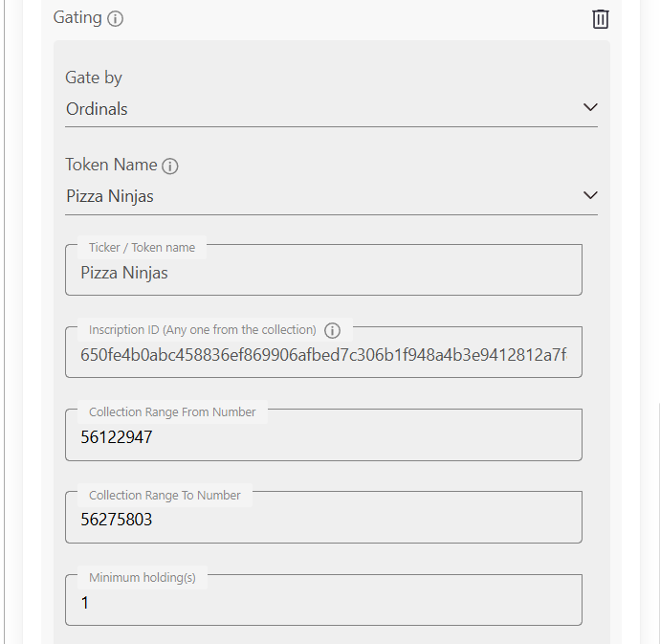The height and width of the screenshot is (644, 660).
Task: Show info tooltip beside Token Name label
Action: (170, 166)
